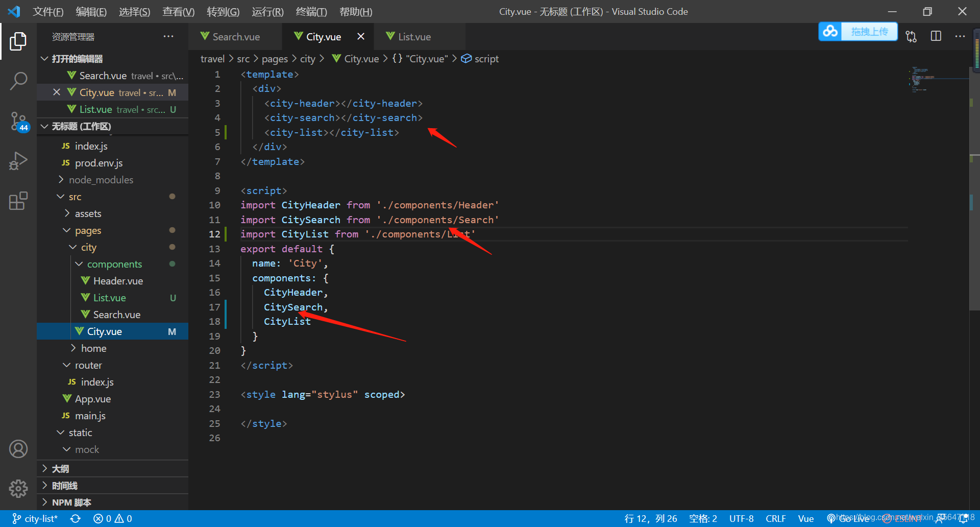Open the 转到(G) menu
The image size is (980, 527).
[223, 11]
